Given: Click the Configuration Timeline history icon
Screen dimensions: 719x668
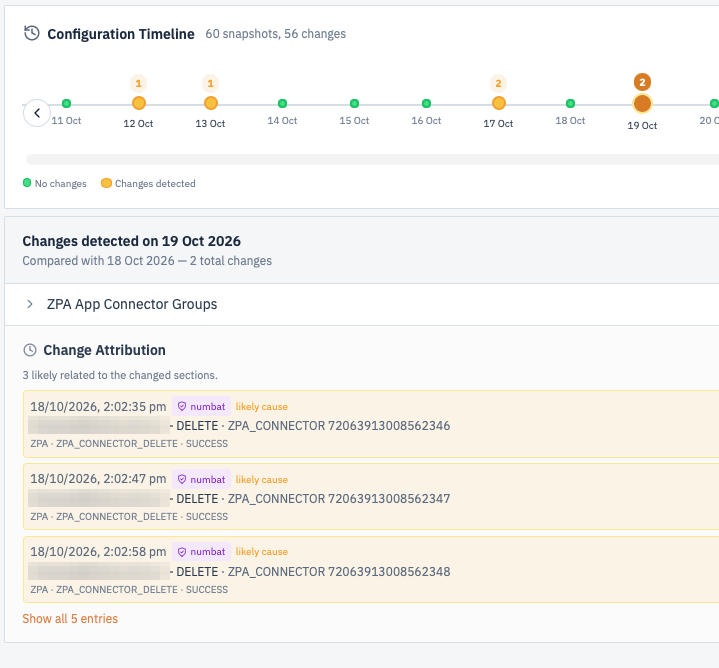Looking at the screenshot, I should point(32,33).
